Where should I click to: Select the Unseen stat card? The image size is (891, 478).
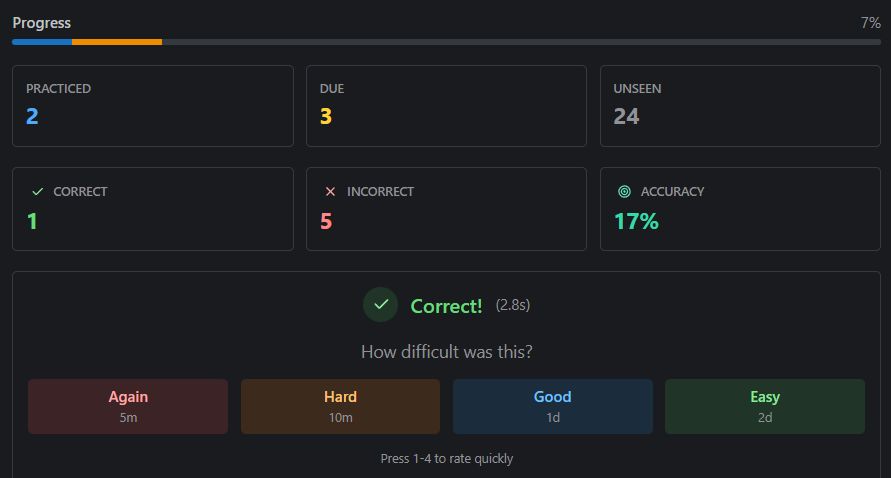740,106
